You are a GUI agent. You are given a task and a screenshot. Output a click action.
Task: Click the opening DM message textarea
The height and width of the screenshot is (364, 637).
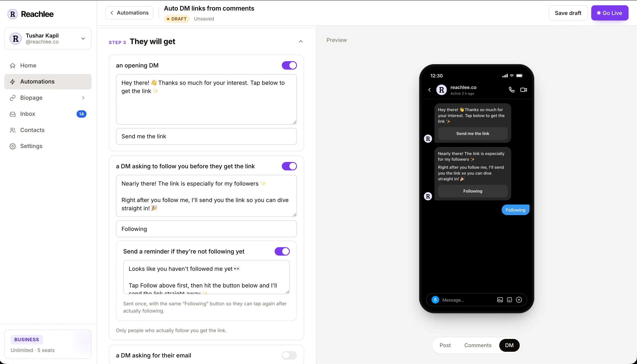coord(206,99)
